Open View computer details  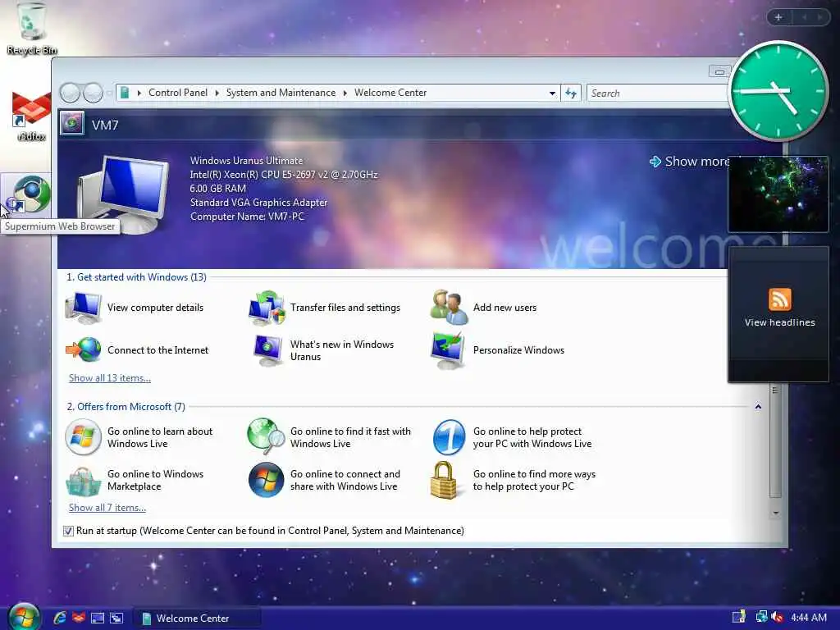(134, 308)
